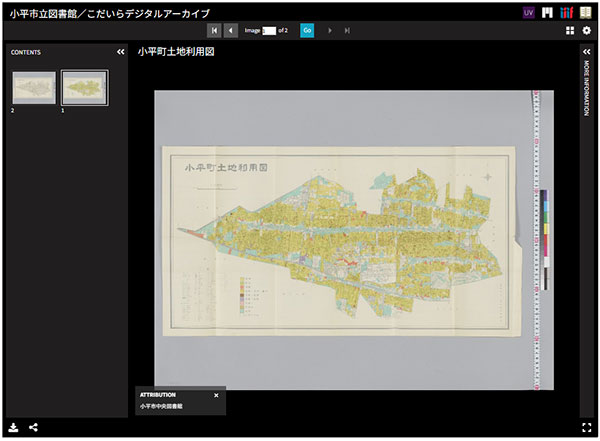Click the IIIF logo icon
The height and width of the screenshot is (441, 600).
[566, 13]
